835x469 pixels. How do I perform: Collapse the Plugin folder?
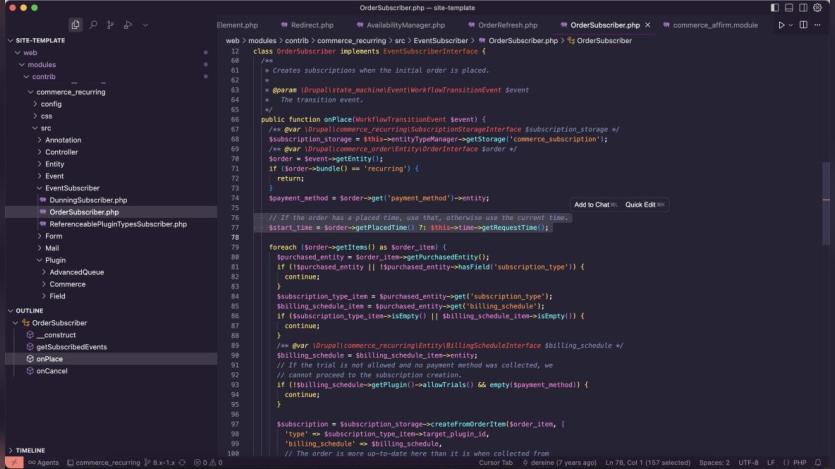click(x=55, y=260)
